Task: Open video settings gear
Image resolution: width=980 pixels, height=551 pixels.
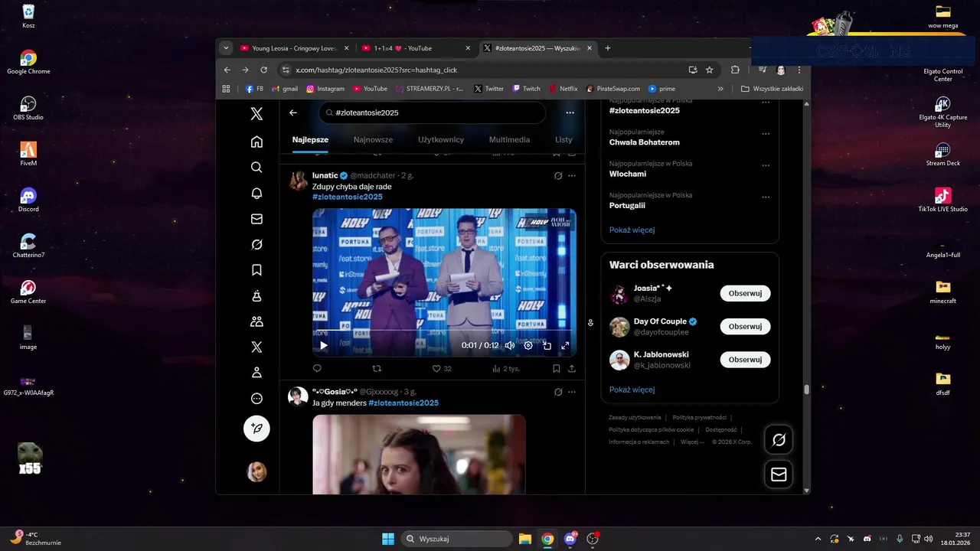Action: pos(528,345)
